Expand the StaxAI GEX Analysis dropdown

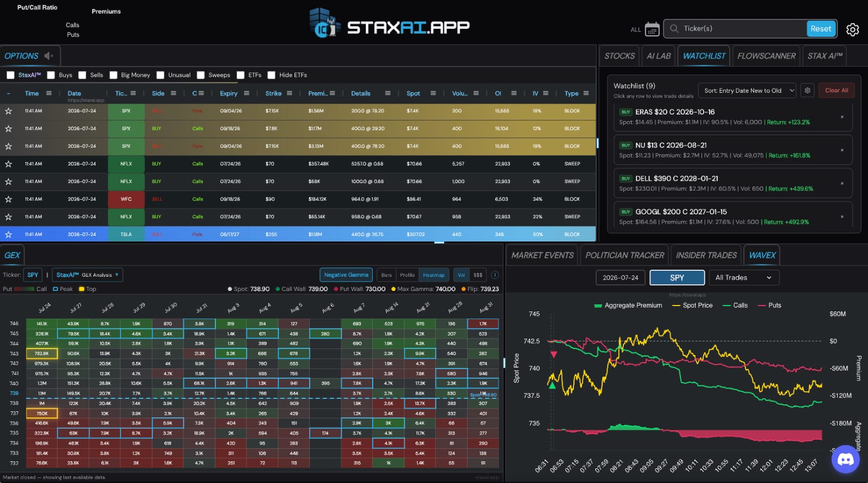[x=88, y=275]
